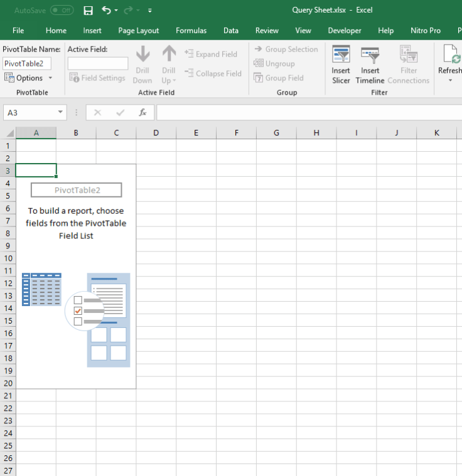The width and height of the screenshot is (462, 476).
Task: Select column D header
Action: 156,133
